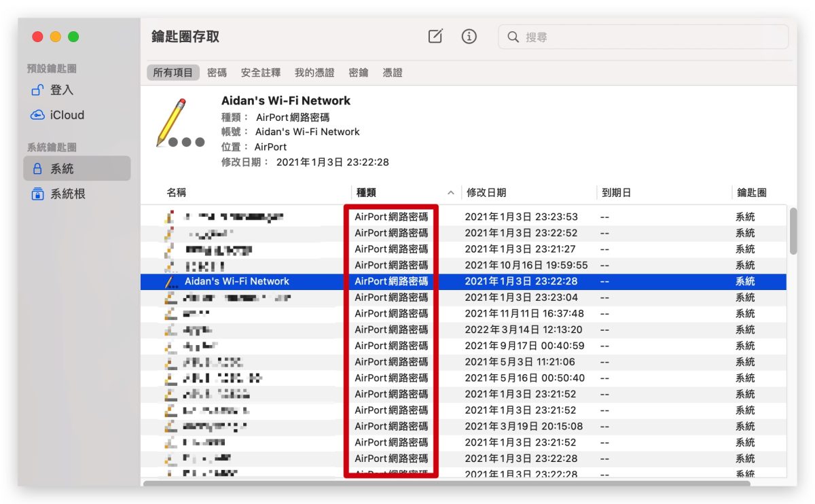Sort by the 種類 column header
Image resolution: width=815 pixels, height=504 pixels.
[x=365, y=192]
